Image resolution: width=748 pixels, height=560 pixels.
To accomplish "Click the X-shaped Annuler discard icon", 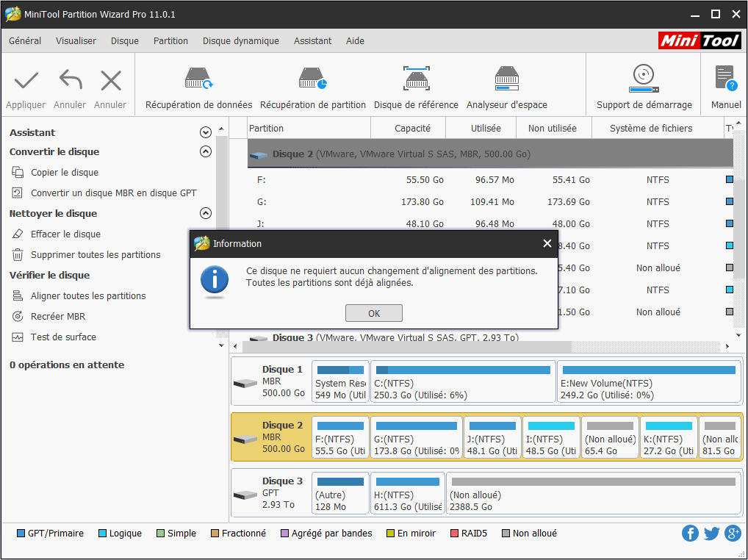I will pos(111,81).
